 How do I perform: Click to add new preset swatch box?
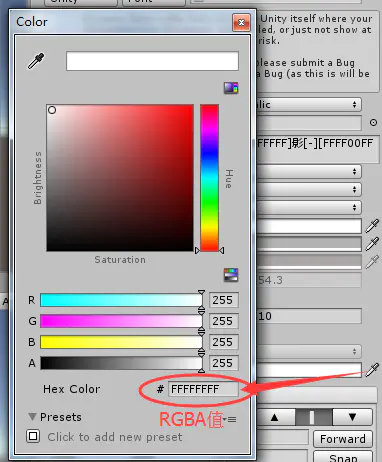tap(33, 436)
